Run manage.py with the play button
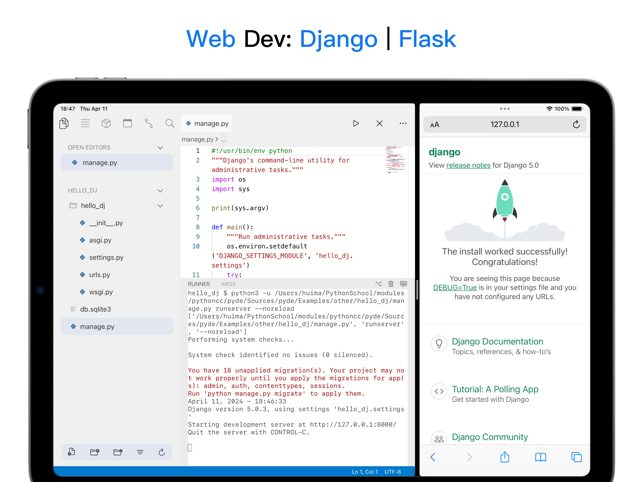643x482 pixels. (x=356, y=123)
